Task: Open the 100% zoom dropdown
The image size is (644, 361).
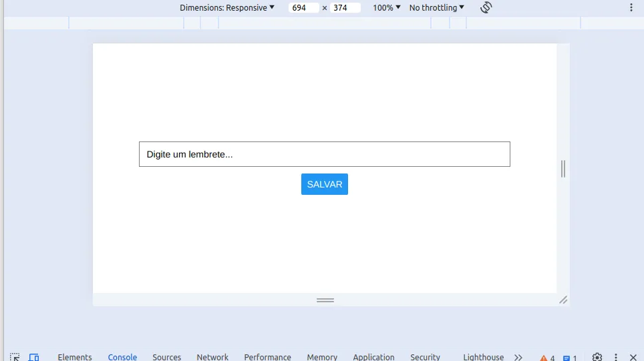Action: (x=387, y=7)
